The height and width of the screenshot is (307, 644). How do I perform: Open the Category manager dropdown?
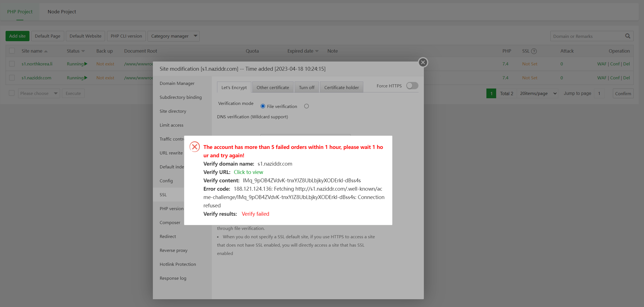[x=173, y=36]
